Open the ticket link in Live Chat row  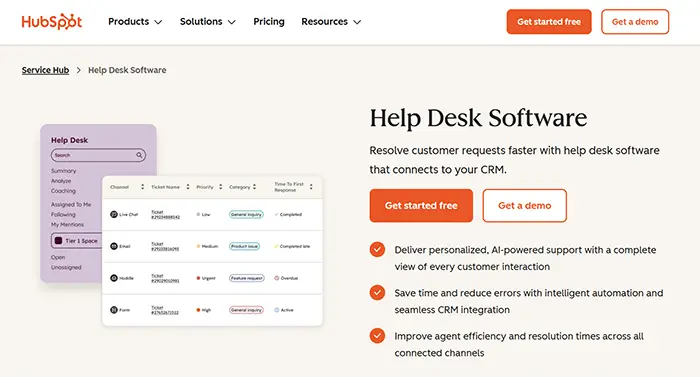pyautogui.click(x=165, y=214)
